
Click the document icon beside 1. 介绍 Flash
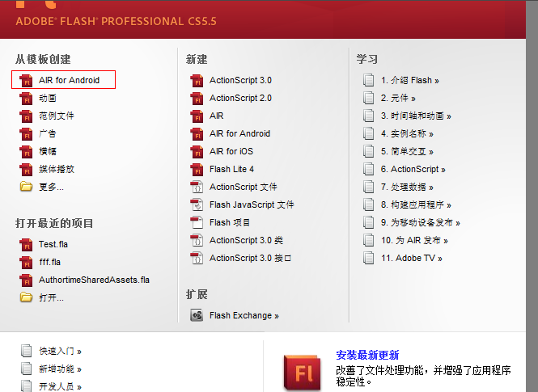[x=368, y=80]
